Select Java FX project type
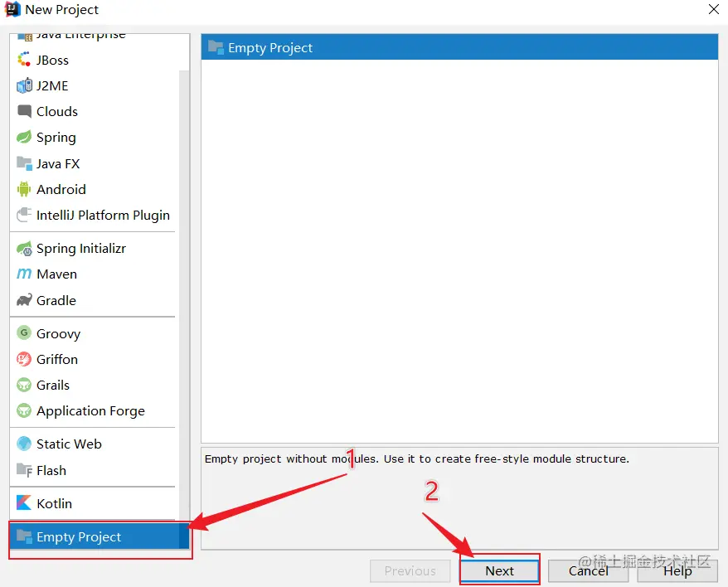 [x=95, y=163]
